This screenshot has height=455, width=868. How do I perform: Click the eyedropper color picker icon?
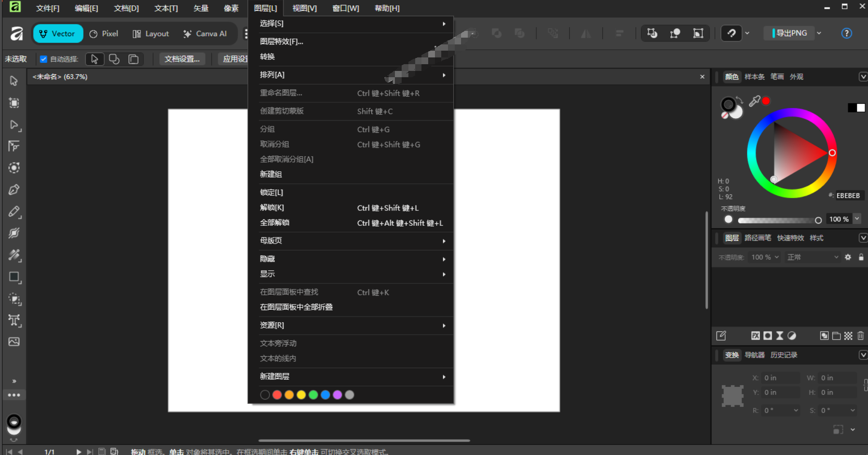[x=754, y=101]
